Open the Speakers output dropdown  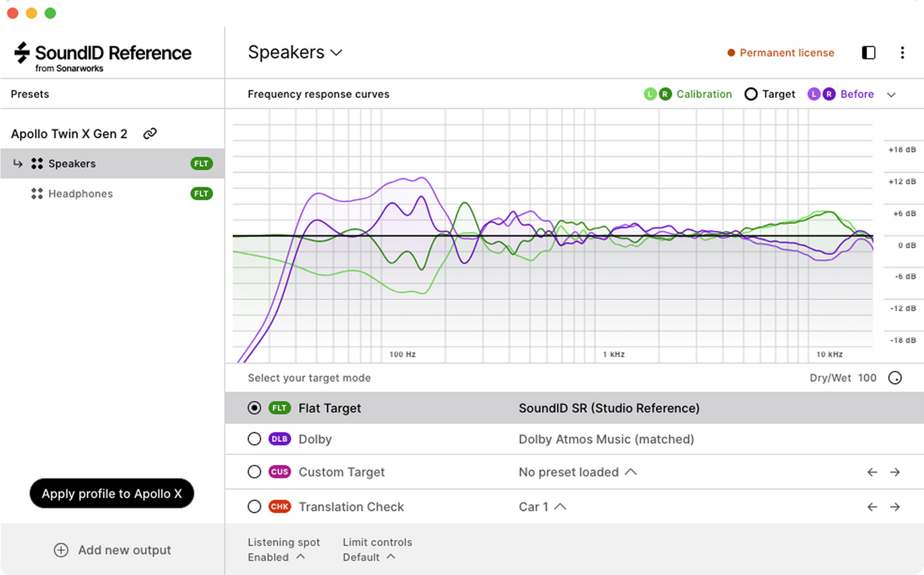[337, 52]
